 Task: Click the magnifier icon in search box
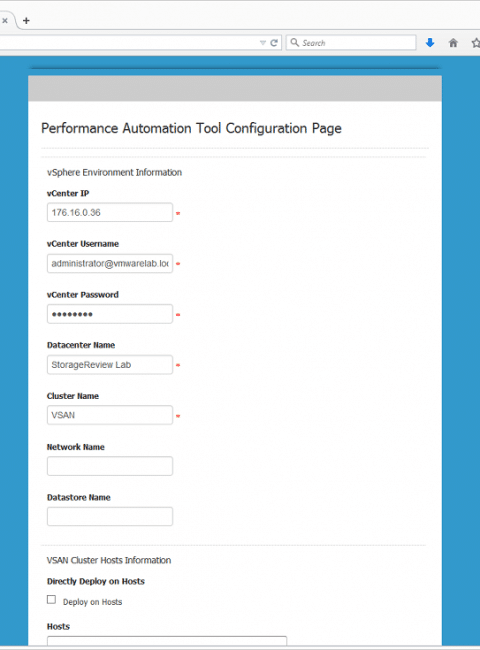click(x=294, y=42)
